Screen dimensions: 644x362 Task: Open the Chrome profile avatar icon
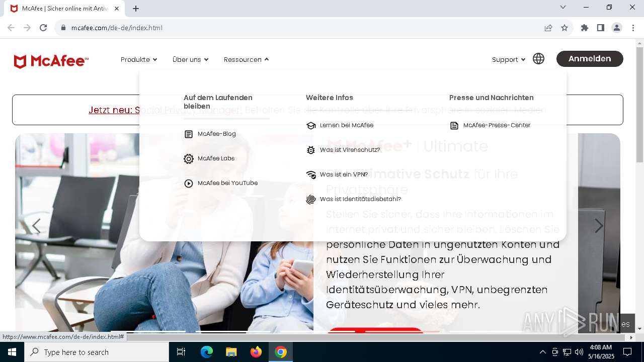(617, 28)
